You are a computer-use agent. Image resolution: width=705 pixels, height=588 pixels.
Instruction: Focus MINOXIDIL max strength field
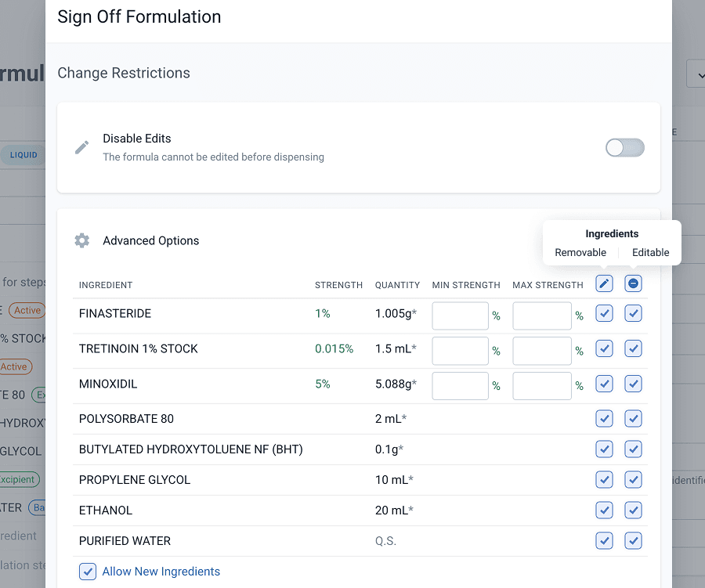pos(542,386)
